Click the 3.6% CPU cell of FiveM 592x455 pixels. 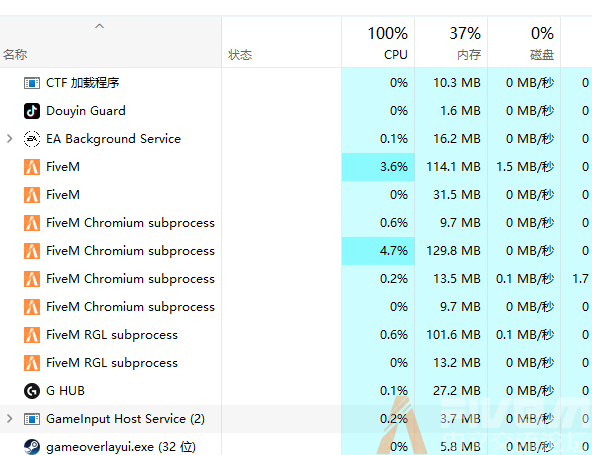[378, 167]
